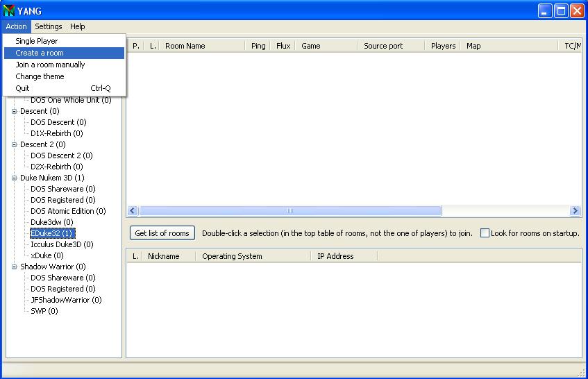Image resolution: width=588 pixels, height=379 pixels.
Task: Click the left arrow of rooms scrollbar
Action: coord(133,211)
